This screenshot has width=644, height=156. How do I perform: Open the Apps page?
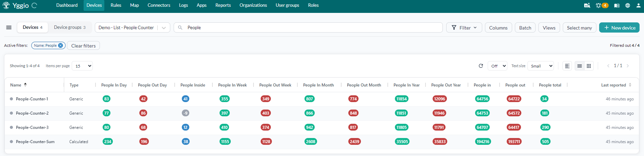pyautogui.click(x=202, y=5)
